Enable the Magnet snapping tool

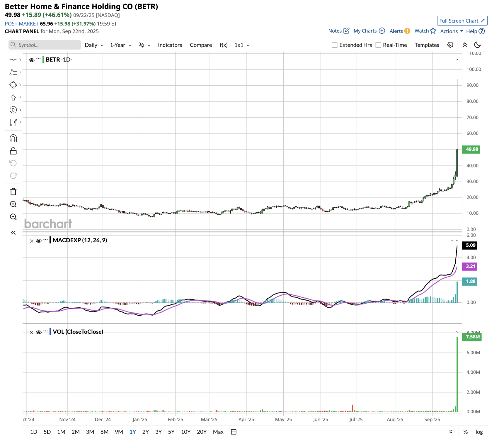[13, 138]
